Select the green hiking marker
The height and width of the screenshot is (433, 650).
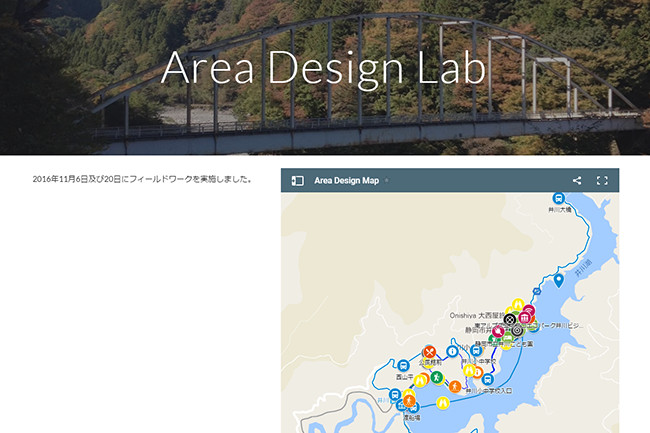click(x=436, y=377)
